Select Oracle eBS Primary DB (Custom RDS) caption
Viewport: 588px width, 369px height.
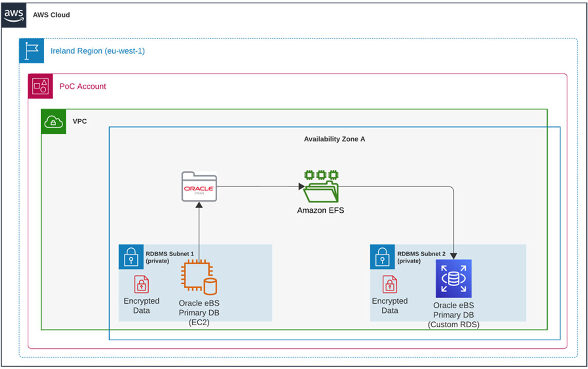[454, 315]
